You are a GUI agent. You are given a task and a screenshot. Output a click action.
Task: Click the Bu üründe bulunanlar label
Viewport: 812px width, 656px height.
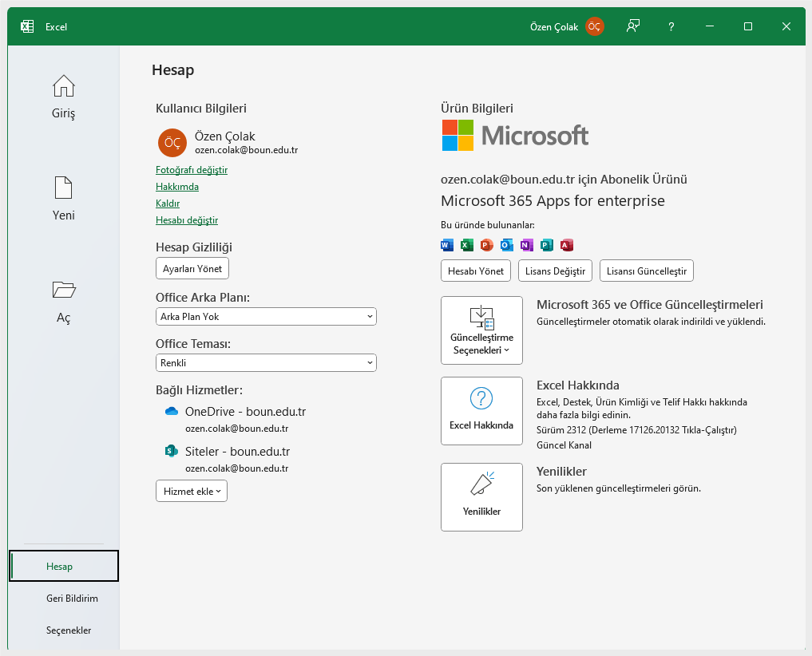coord(488,225)
